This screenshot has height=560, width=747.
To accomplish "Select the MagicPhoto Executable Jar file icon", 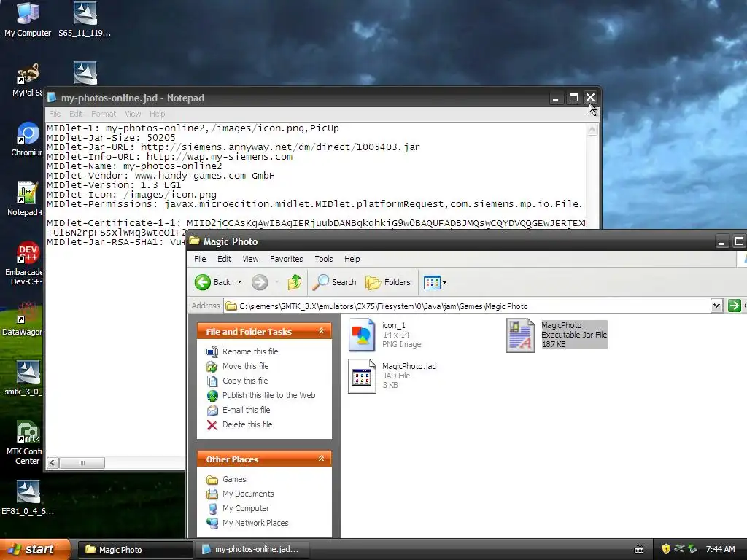I will click(520, 335).
